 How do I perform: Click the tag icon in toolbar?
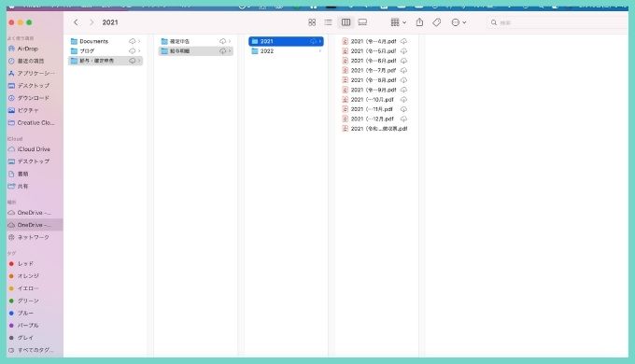point(437,22)
